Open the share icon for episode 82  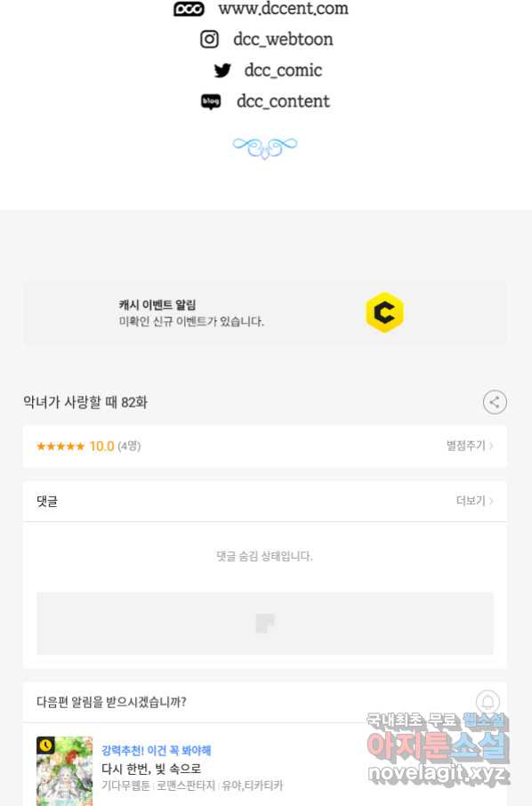coord(495,402)
